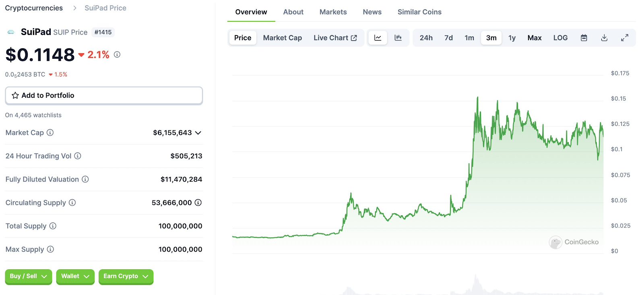
Task: Show Fully Diluted Valuation info icon
Action: (85, 179)
